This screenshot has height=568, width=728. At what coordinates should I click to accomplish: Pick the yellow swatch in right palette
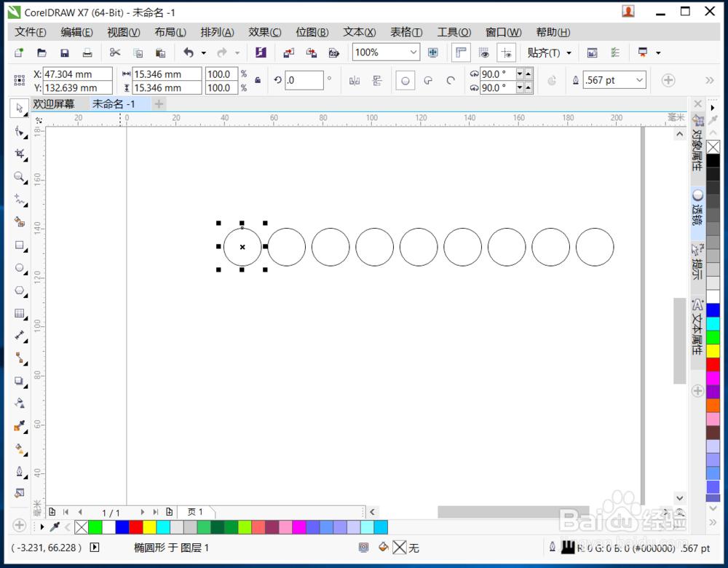(713, 351)
